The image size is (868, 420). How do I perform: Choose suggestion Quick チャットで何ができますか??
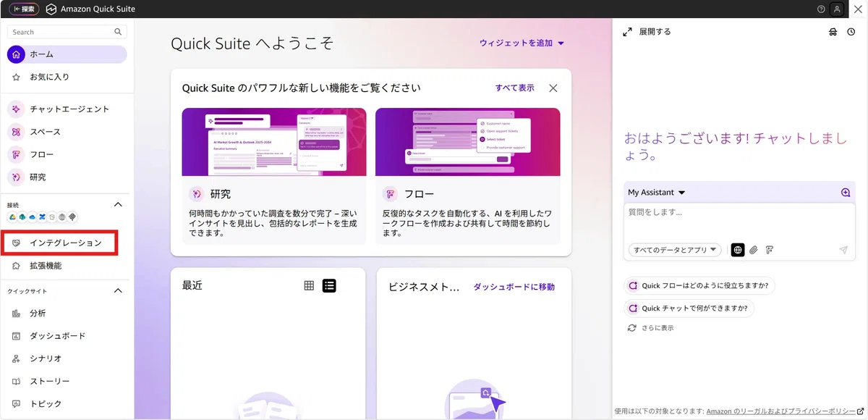click(x=689, y=308)
